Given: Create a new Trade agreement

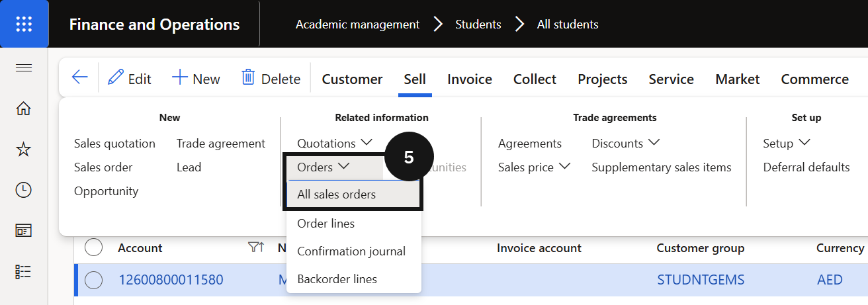Looking at the screenshot, I should [221, 144].
